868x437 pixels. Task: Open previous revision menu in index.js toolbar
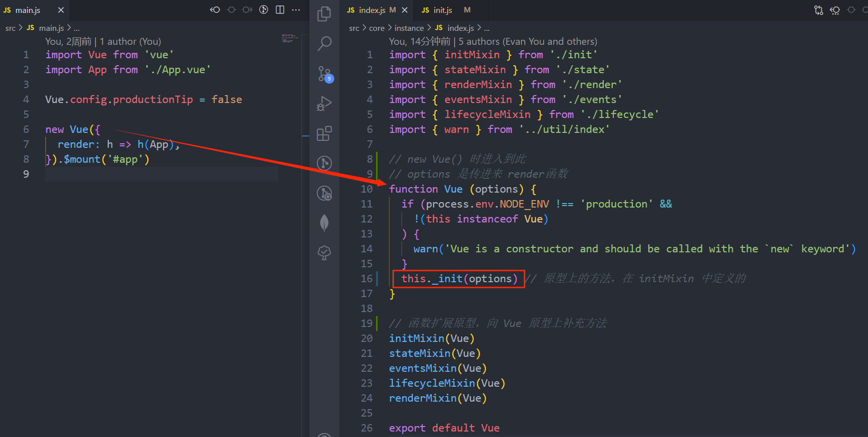click(835, 10)
